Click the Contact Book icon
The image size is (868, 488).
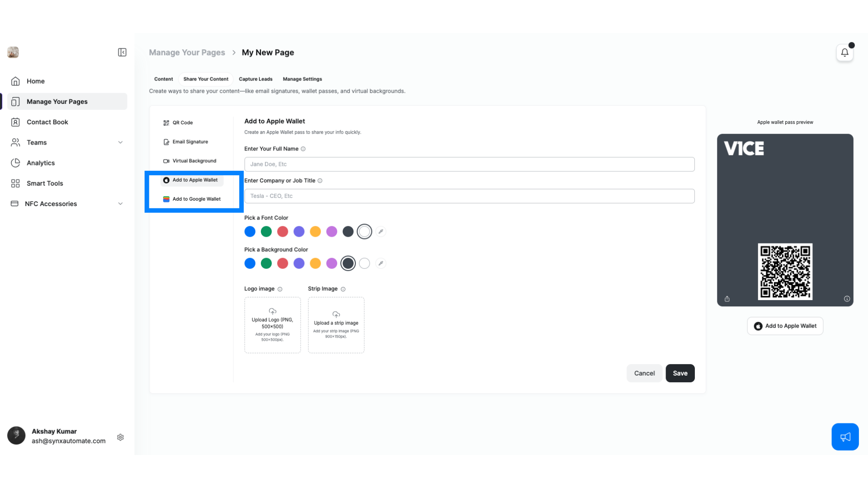coord(15,122)
